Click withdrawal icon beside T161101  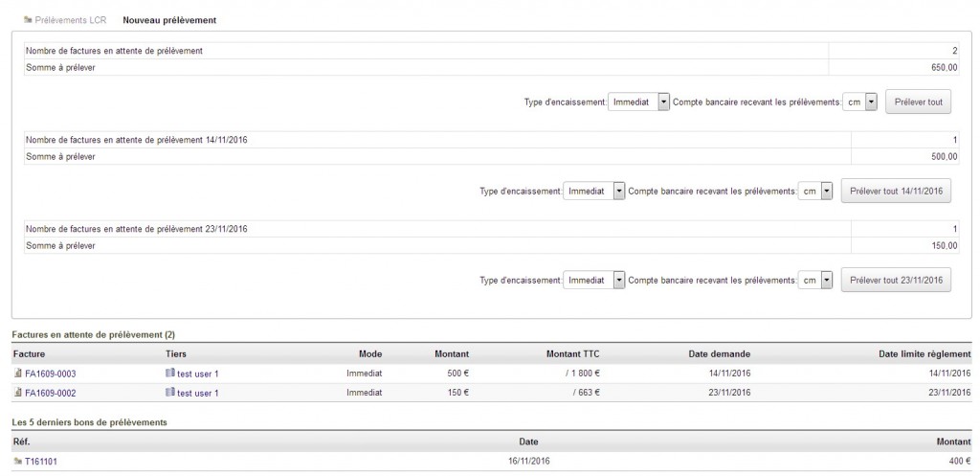[x=17, y=461]
